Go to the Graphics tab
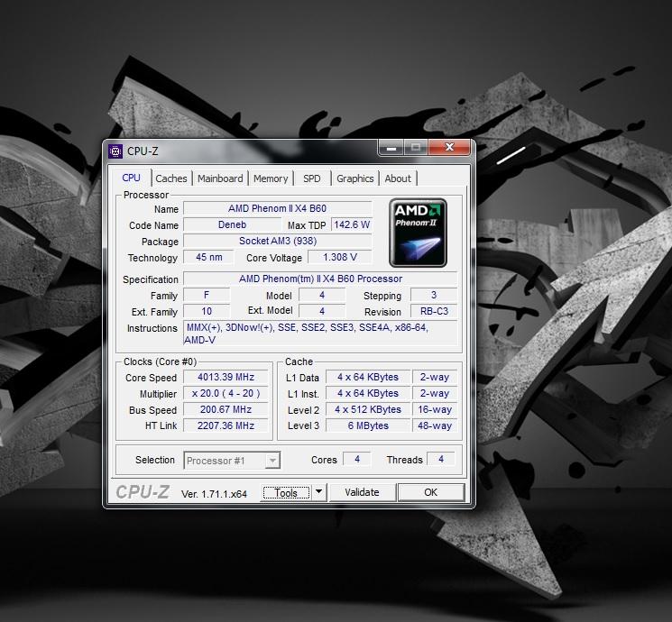The image size is (672, 622). pyautogui.click(x=354, y=178)
